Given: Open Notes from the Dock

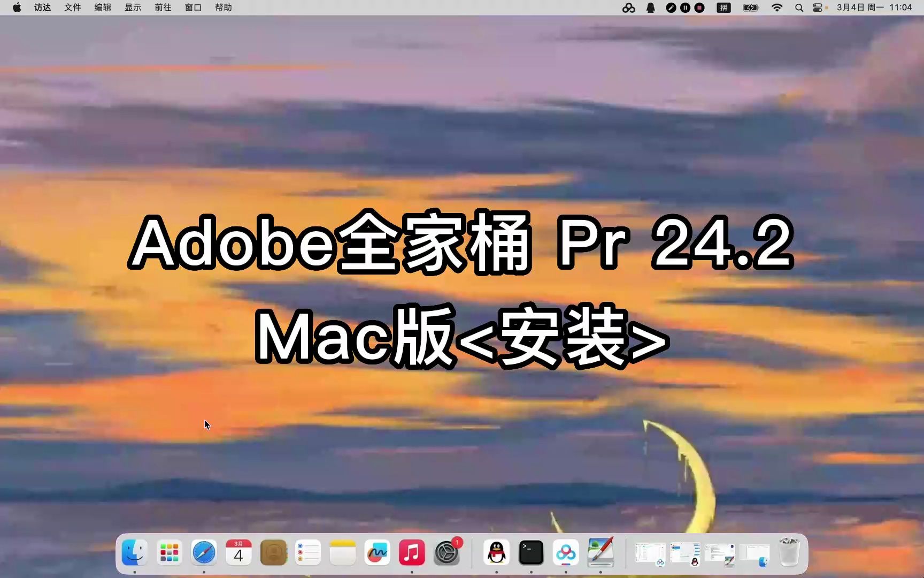Looking at the screenshot, I should (x=343, y=552).
